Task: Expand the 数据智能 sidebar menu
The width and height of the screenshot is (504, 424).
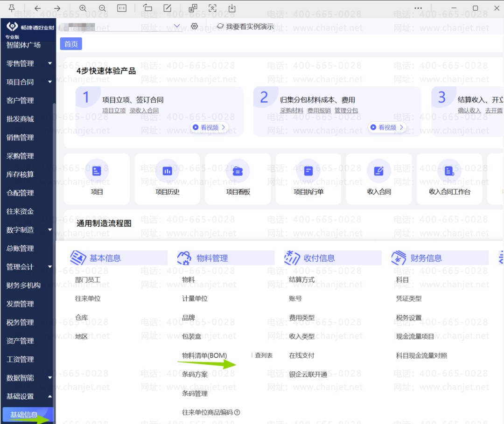Action: [50, 378]
